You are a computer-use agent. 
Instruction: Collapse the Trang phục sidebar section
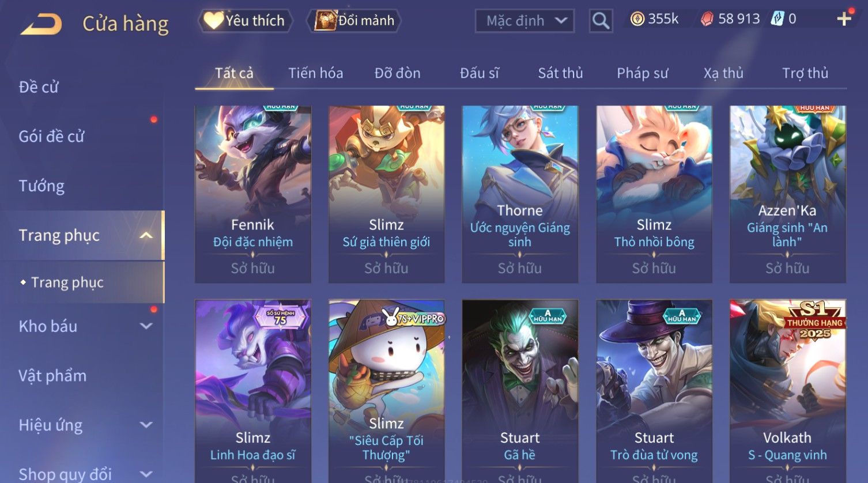pyautogui.click(x=146, y=235)
